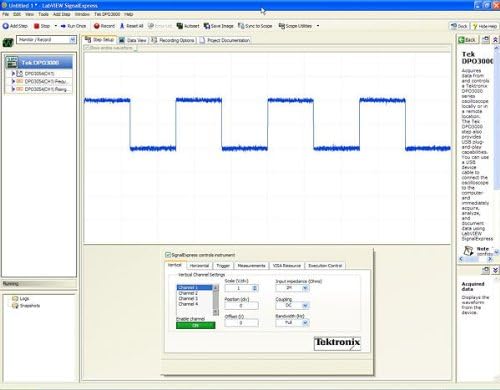Open the Input impedance (Ohms) dropdown

[305, 288]
